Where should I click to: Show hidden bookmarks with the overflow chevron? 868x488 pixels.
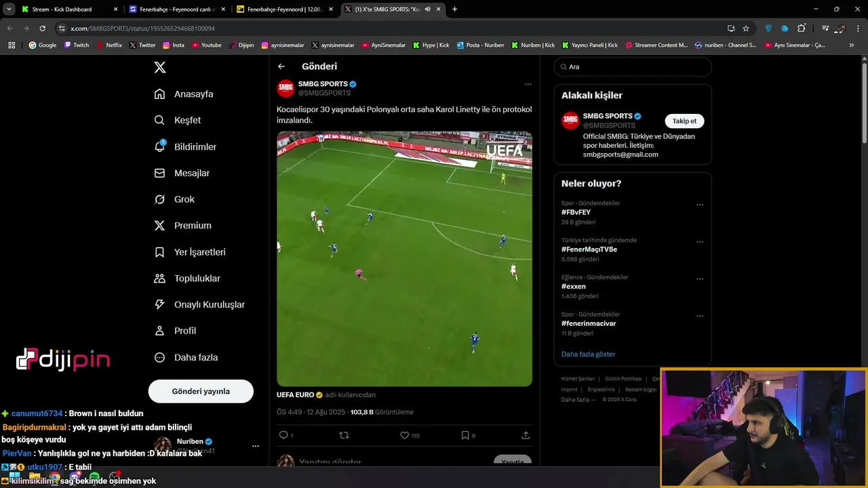852,45
